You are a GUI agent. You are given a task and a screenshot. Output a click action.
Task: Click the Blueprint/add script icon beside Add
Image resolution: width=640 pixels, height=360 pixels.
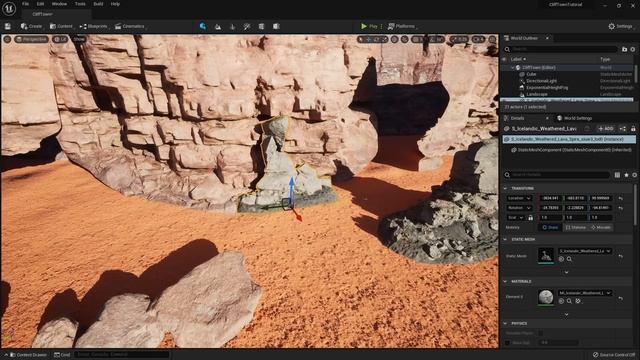click(x=622, y=129)
